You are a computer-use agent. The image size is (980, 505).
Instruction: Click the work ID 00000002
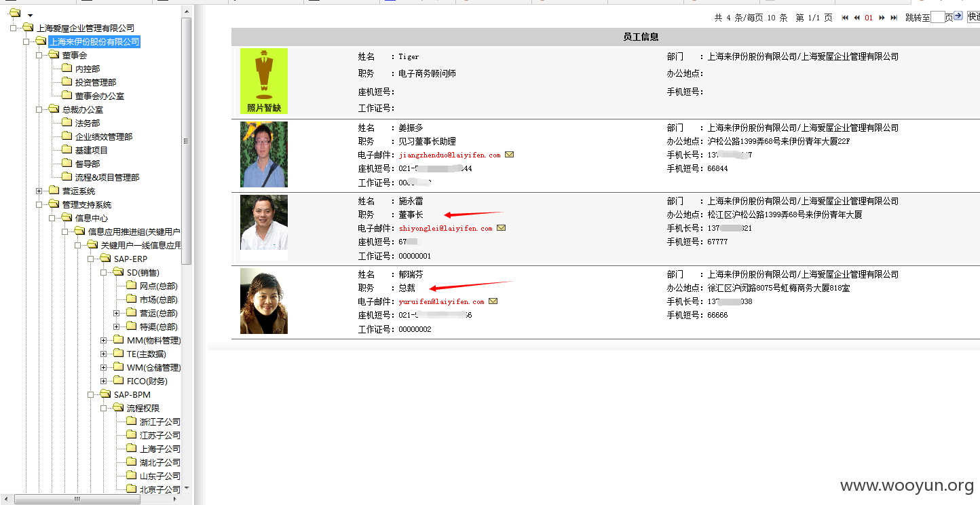(415, 329)
